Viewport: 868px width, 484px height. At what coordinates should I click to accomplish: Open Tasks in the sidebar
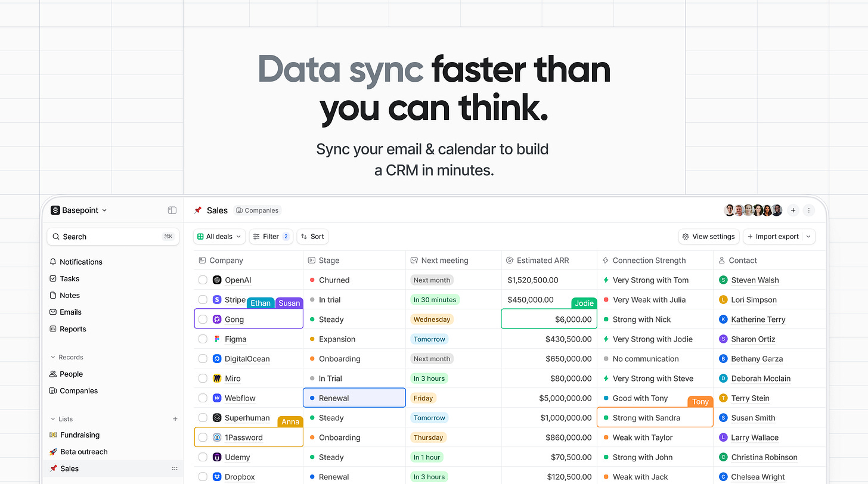(64, 278)
